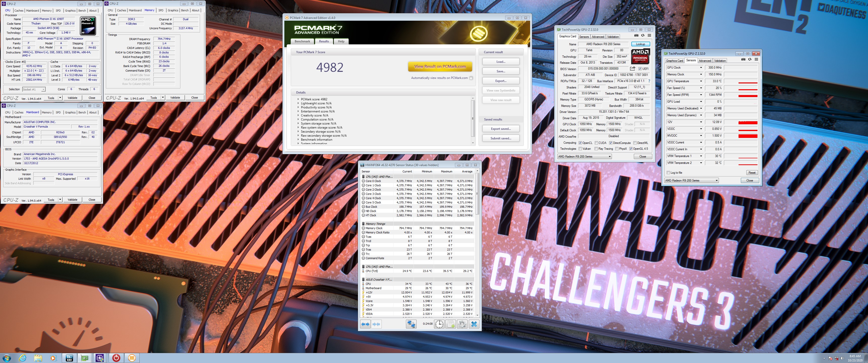Screen dimensions: 868x363
Task: Reset the HWiNFO clock timer
Action: click(439, 324)
